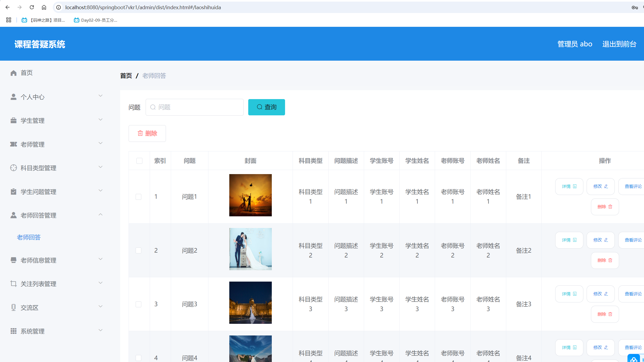Click the 课程答疑系统 title
Image resolution: width=644 pixels, height=362 pixels.
pyautogui.click(x=40, y=44)
